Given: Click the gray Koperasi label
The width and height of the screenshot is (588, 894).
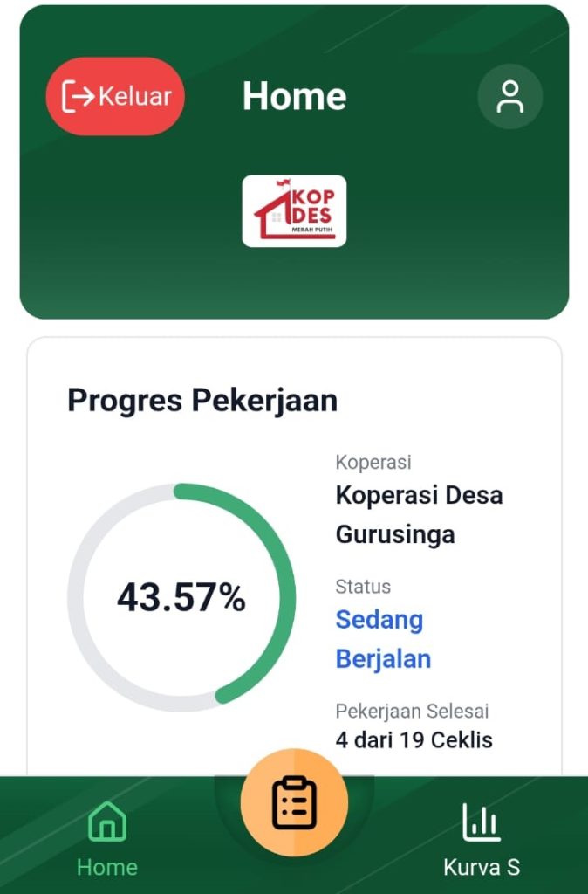Looking at the screenshot, I should [x=373, y=463].
